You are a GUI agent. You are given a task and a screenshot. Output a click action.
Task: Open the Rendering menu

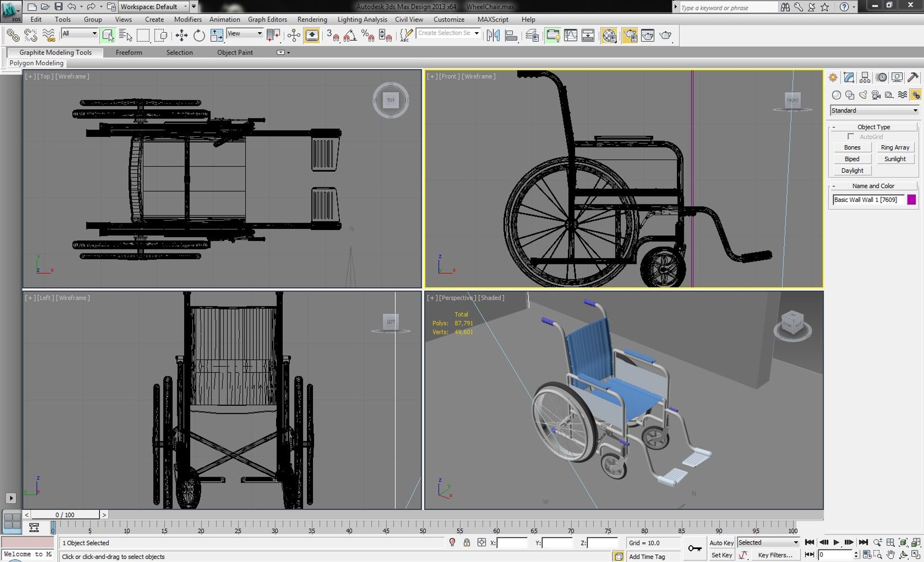coord(312,19)
